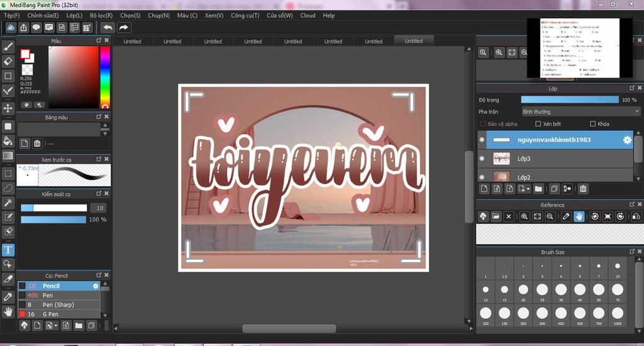644x346 pixels.
Task: Open the Cloud menu
Action: pyautogui.click(x=308, y=15)
